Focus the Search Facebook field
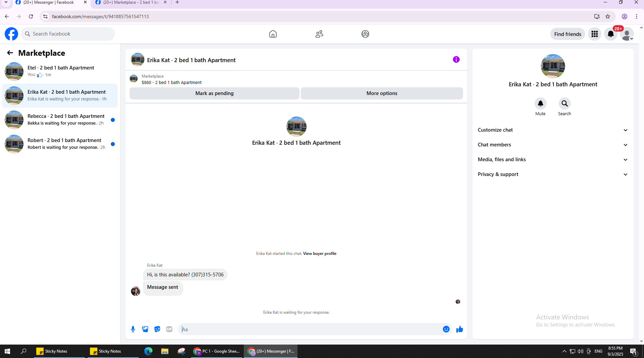 click(68, 34)
